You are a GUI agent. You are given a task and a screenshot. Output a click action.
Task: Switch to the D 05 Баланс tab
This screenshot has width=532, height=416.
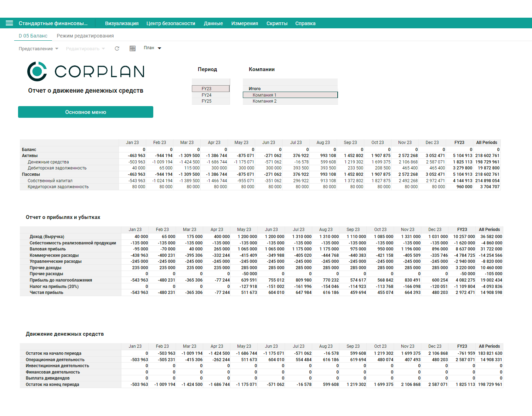[x=33, y=36]
